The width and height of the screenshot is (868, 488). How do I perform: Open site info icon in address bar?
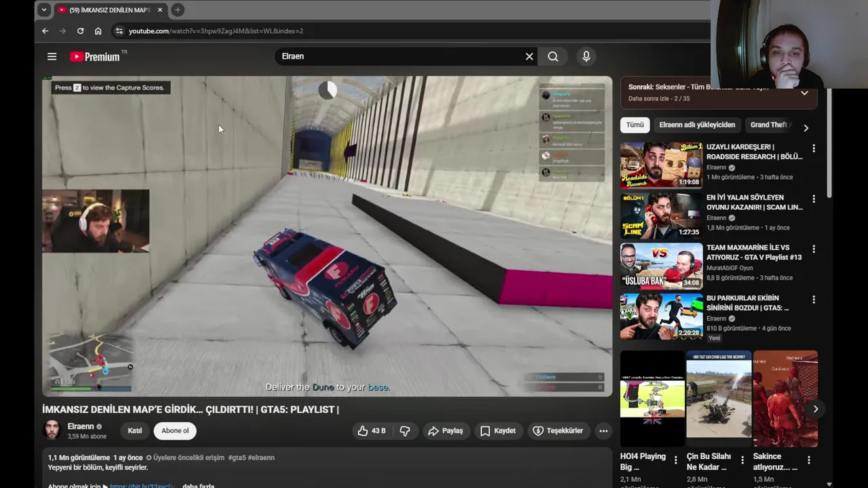click(x=119, y=31)
